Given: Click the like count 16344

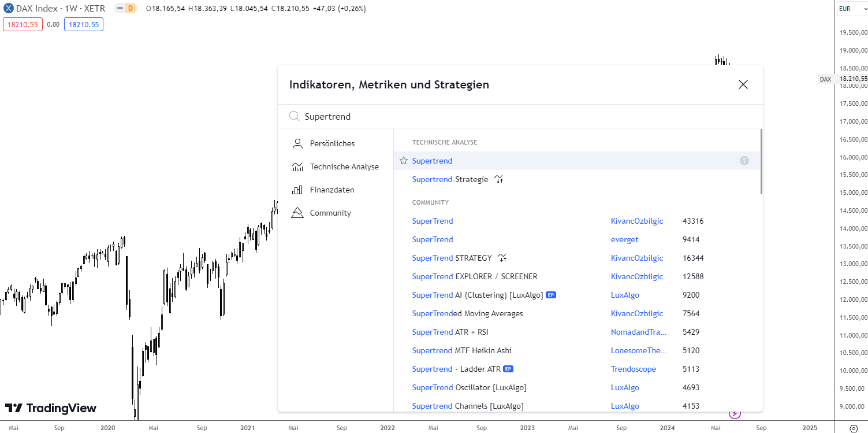Looking at the screenshot, I should click(x=693, y=258).
